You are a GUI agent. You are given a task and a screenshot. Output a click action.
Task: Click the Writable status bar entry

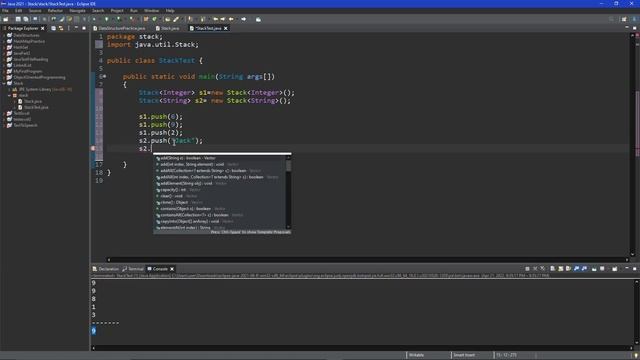416,355
